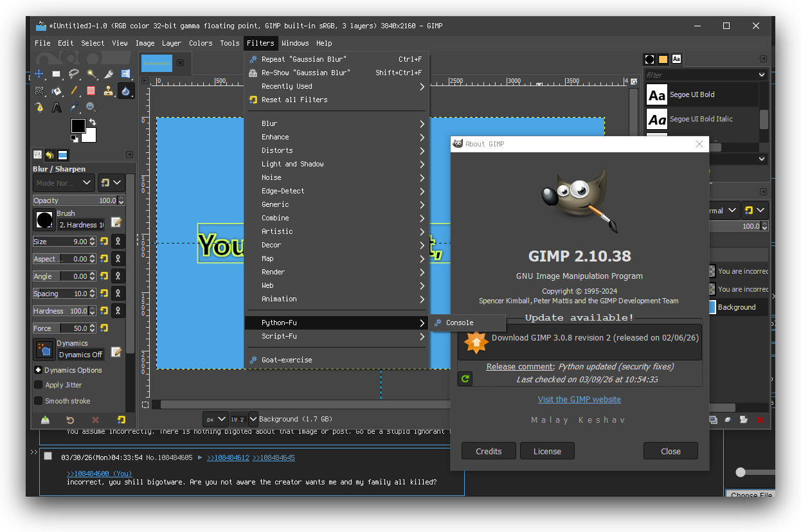Click the black foreground color swatch

coord(78,125)
